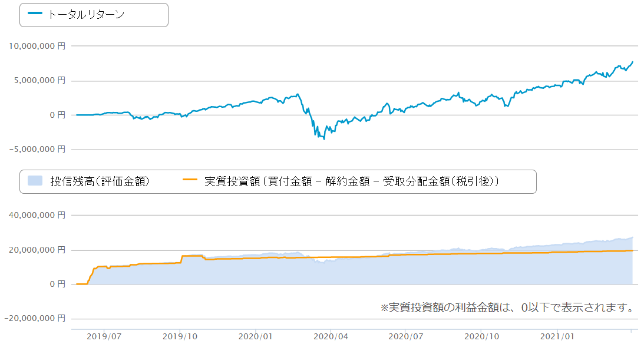Click the 2020/01 tick label
Viewport: 644px width, 344px height.
256,337
